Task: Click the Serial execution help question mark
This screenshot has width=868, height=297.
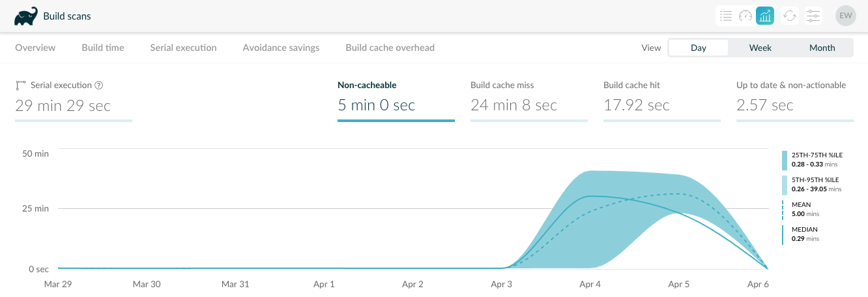Action: [99, 85]
